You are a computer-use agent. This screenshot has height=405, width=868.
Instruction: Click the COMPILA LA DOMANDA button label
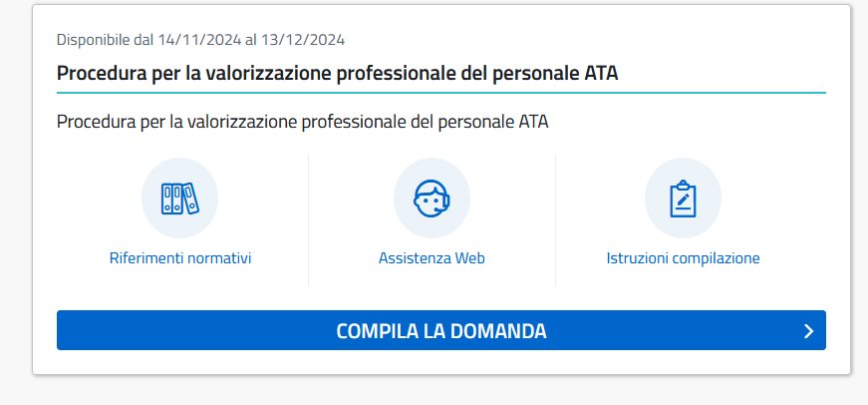441,331
